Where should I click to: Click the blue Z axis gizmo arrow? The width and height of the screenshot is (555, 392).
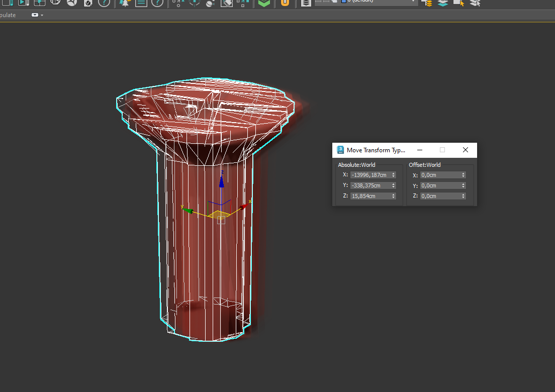pos(221,181)
